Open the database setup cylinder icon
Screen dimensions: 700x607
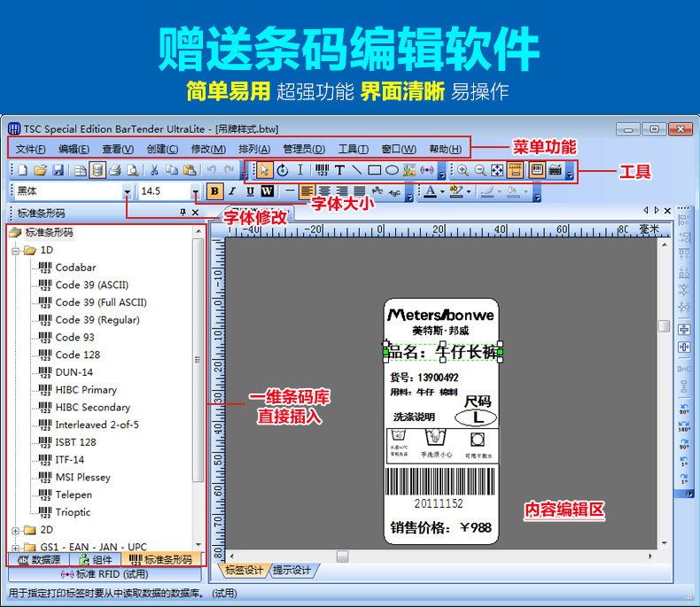[97, 170]
